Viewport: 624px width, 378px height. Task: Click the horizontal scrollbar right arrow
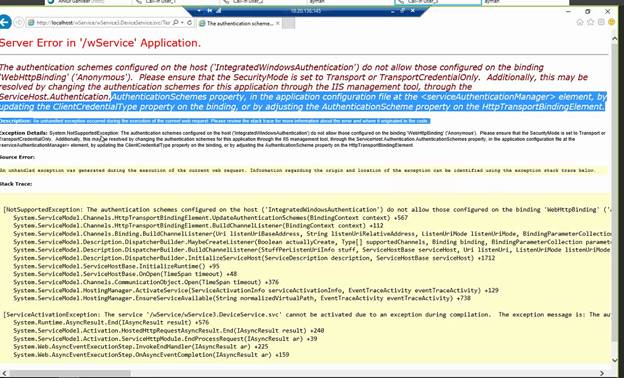602,373
